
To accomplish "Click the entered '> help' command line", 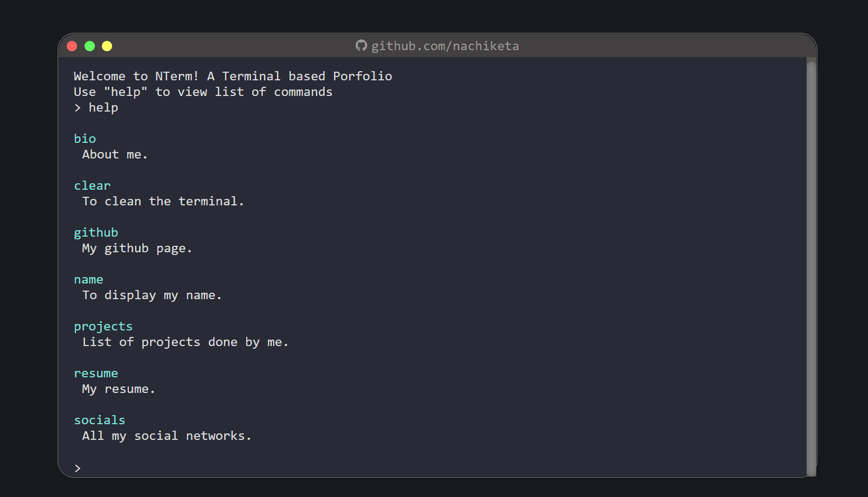I will [96, 107].
